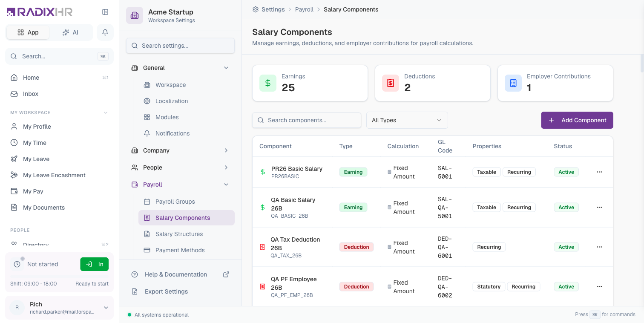644x323 pixels.
Task: Click Active status of QA Tax Deduction 26B
Action: [x=566, y=247]
